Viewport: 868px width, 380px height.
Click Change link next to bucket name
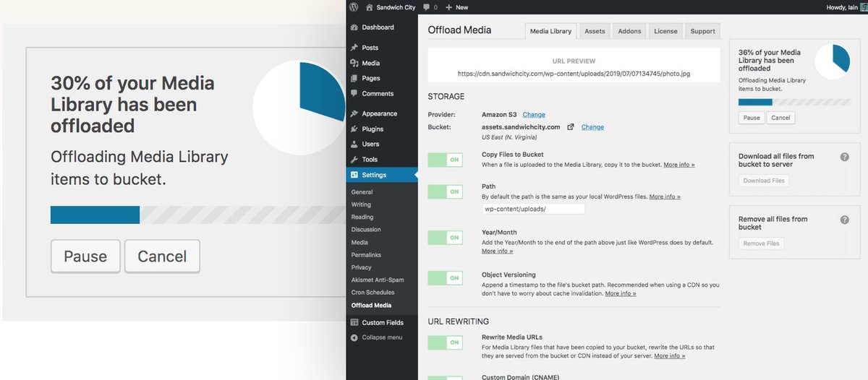(592, 127)
